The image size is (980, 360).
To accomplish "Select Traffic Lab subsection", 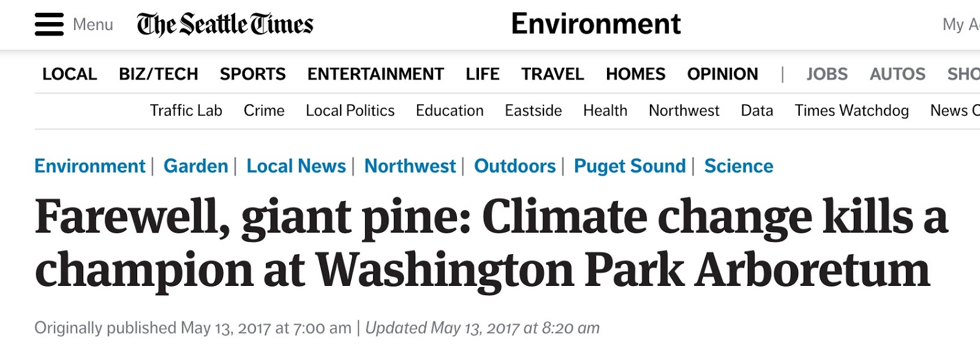I will (186, 111).
